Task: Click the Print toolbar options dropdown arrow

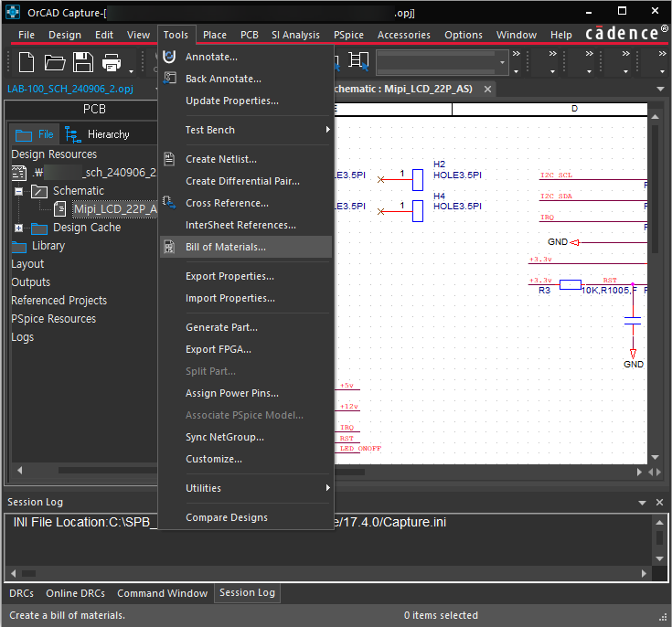Action: point(131,71)
